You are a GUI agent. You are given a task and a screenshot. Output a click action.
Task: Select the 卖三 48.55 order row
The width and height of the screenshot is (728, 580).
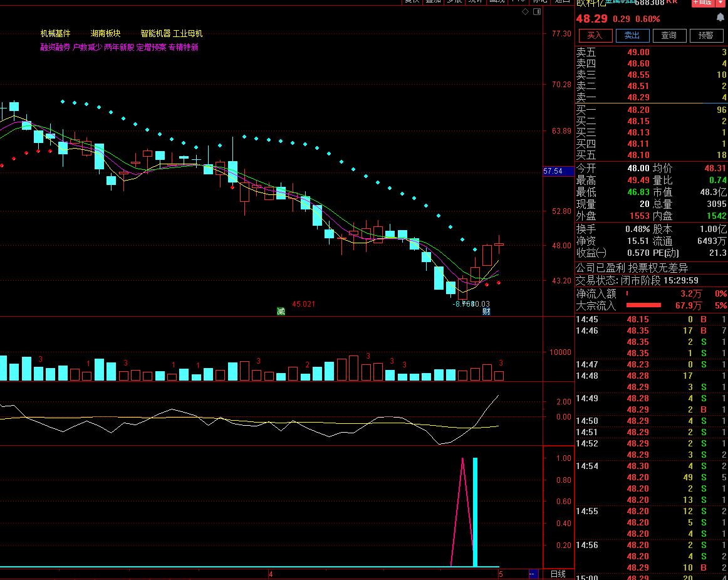[652, 75]
